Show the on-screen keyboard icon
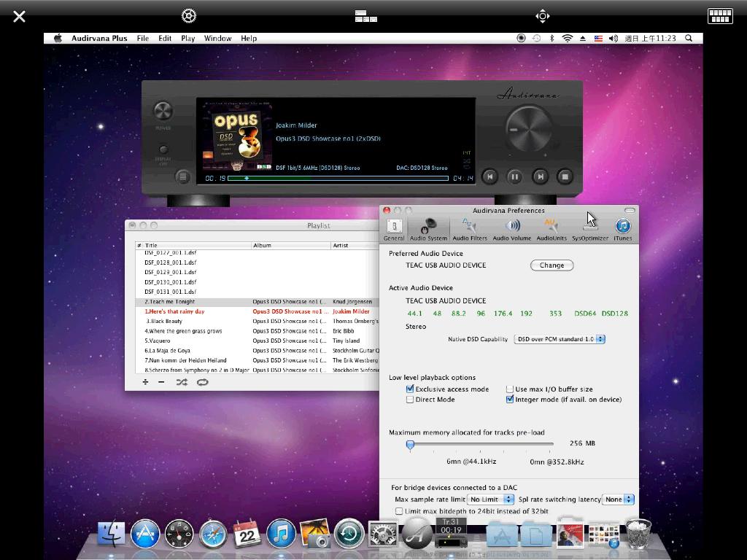The image size is (747, 560). [720, 16]
